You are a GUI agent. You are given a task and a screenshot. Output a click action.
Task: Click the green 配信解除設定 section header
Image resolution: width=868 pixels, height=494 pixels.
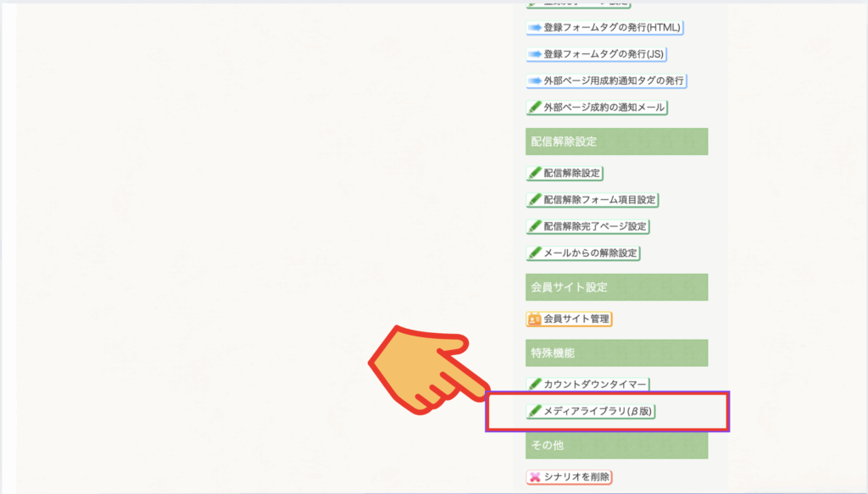(x=616, y=142)
